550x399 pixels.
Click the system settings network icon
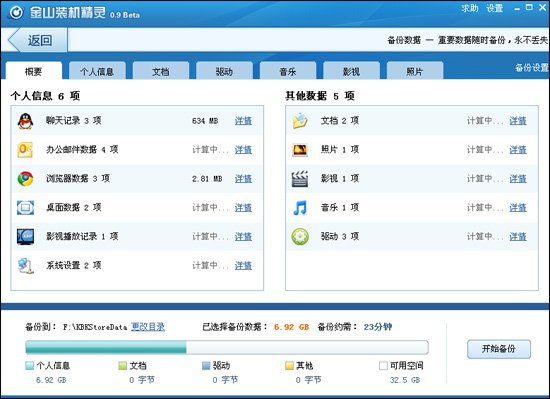[x=26, y=265]
